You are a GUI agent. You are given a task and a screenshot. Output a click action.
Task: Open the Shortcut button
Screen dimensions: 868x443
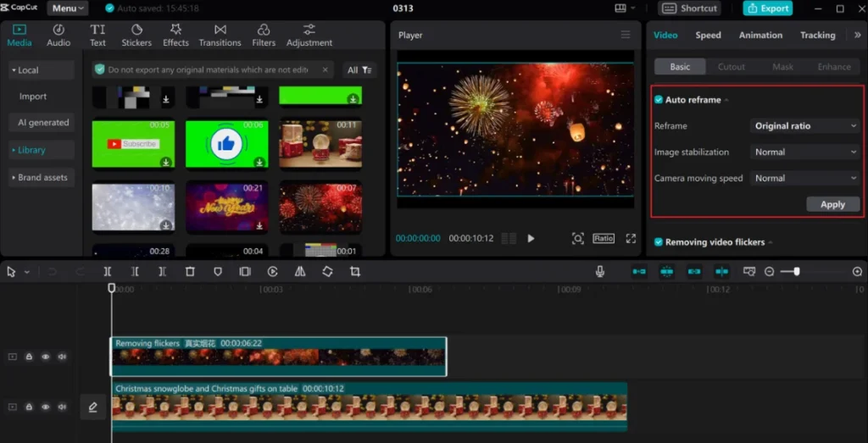pos(690,8)
